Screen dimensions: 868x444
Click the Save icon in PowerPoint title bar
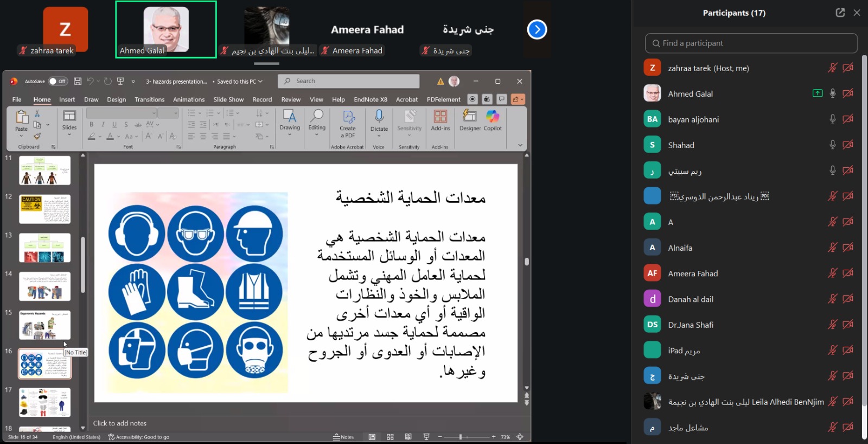pyautogui.click(x=78, y=81)
